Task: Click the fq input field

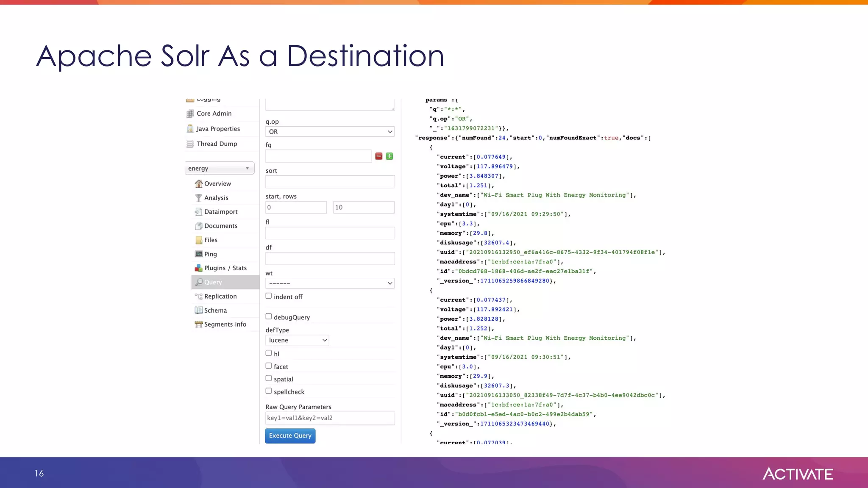Action: click(319, 156)
